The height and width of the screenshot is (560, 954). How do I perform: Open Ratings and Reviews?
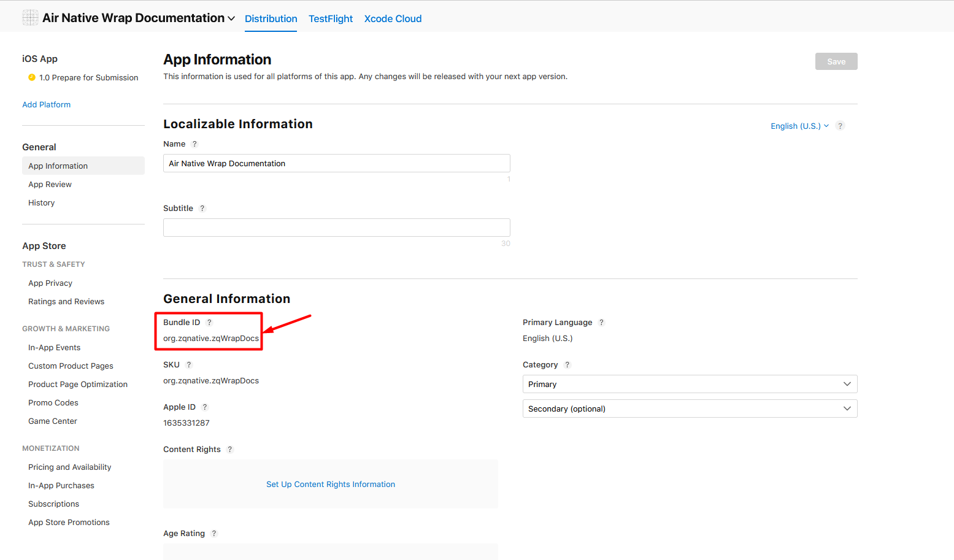[x=66, y=302]
